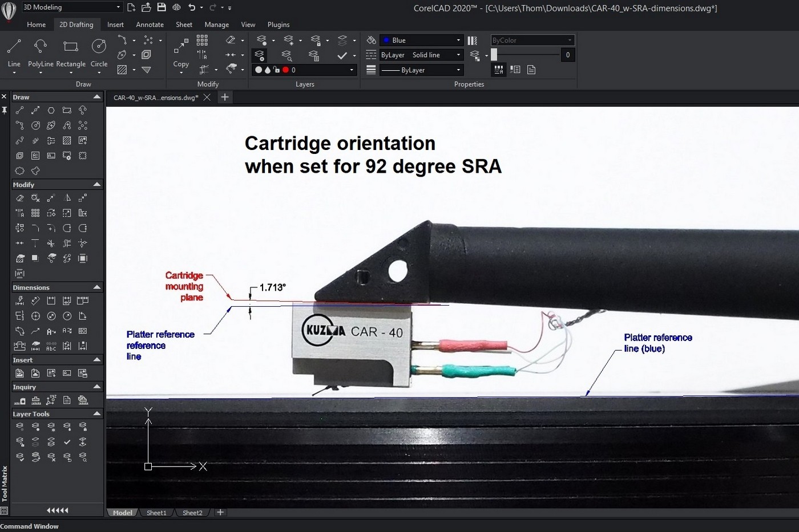This screenshot has height=532, width=799.
Task: Pick the Rectangle tool in ribbon
Action: (71, 50)
